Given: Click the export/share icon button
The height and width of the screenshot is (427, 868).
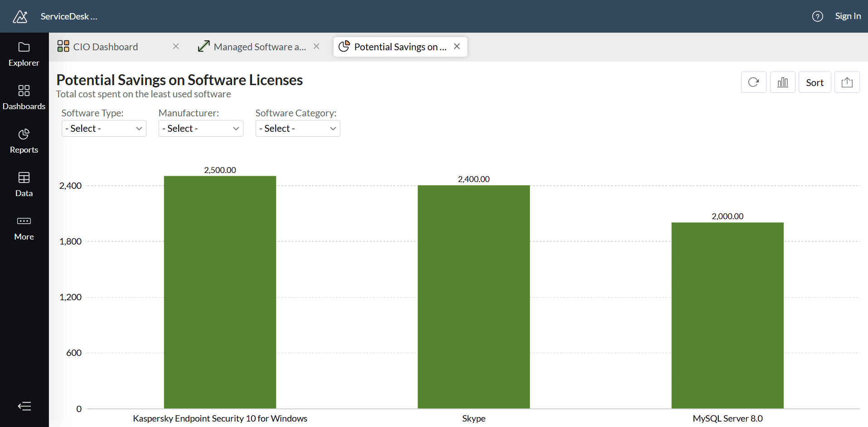Looking at the screenshot, I should [x=847, y=82].
